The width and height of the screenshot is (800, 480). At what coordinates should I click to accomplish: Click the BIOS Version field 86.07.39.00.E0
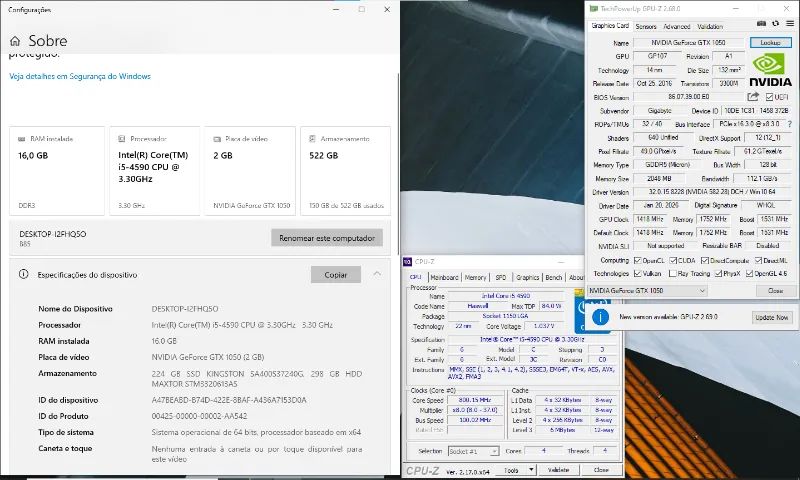pyautogui.click(x=688, y=96)
